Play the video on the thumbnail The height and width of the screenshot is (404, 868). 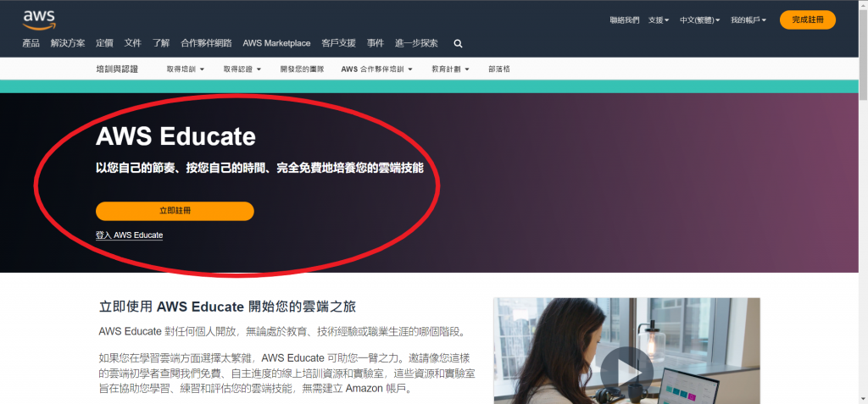tap(626, 373)
